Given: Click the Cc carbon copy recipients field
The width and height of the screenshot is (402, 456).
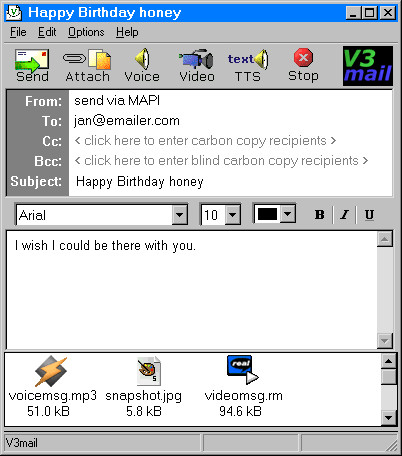Looking at the screenshot, I should click(x=230, y=140).
